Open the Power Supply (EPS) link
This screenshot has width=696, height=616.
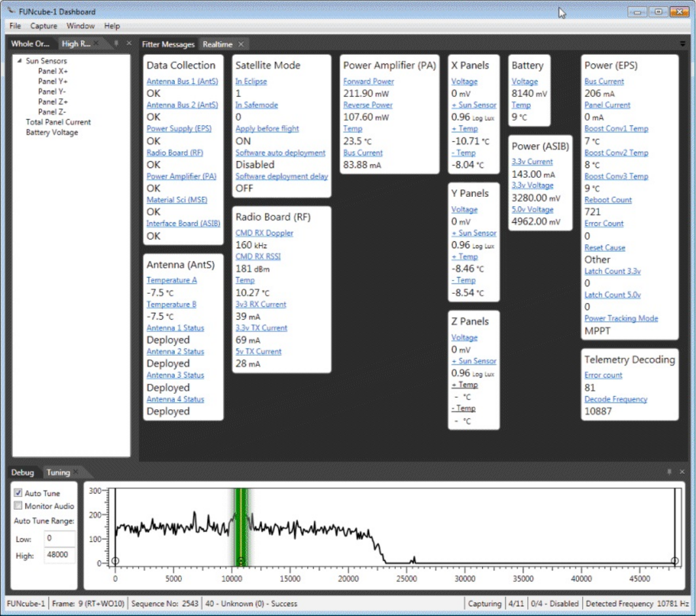[x=179, y=129]
